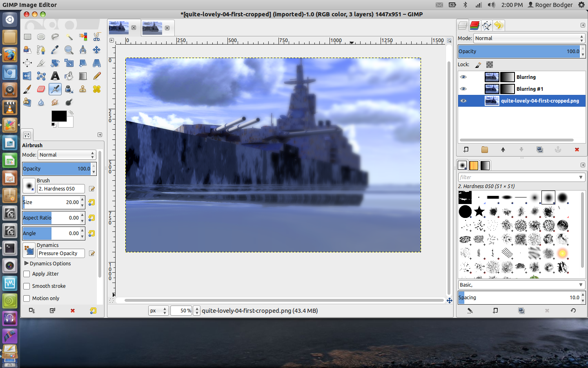Viewport: 588px width, 368px height.
Task: Select the Ellipse Select tool
Action: pos(41,37)
